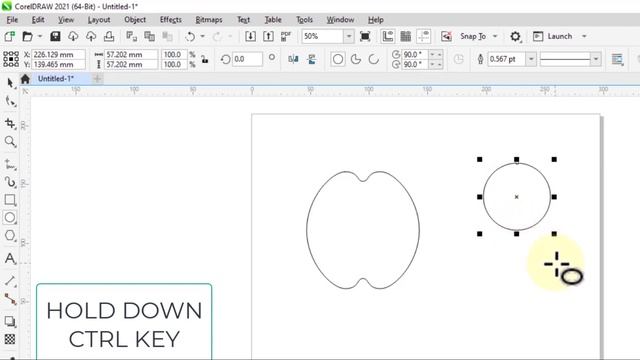Screen dimensions: 640x360
Task: Toggle the document grid display
Action: click(406, 36)
